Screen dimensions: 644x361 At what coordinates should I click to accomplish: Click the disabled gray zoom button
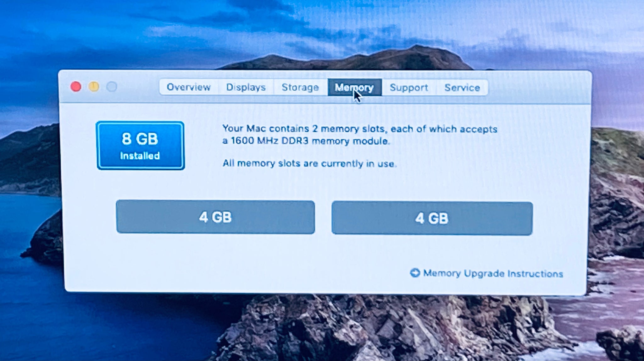[112, 86]
